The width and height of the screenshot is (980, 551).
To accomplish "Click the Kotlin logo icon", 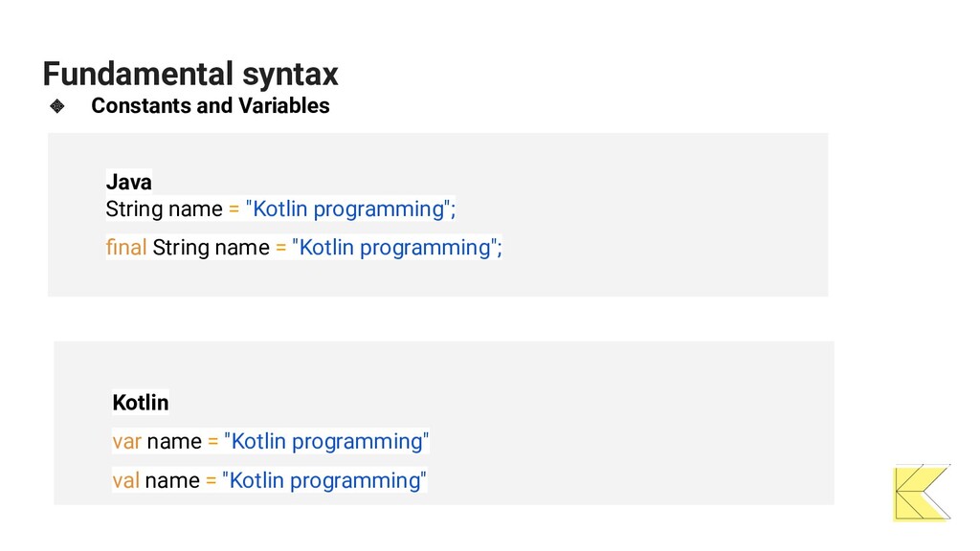I will click(x=922, y=493).
